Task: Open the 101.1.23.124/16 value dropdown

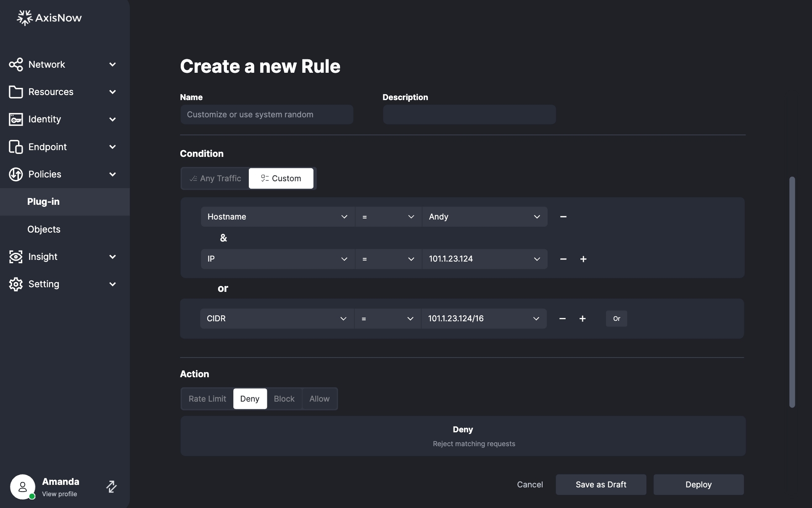Action: [x=483, y=319]
